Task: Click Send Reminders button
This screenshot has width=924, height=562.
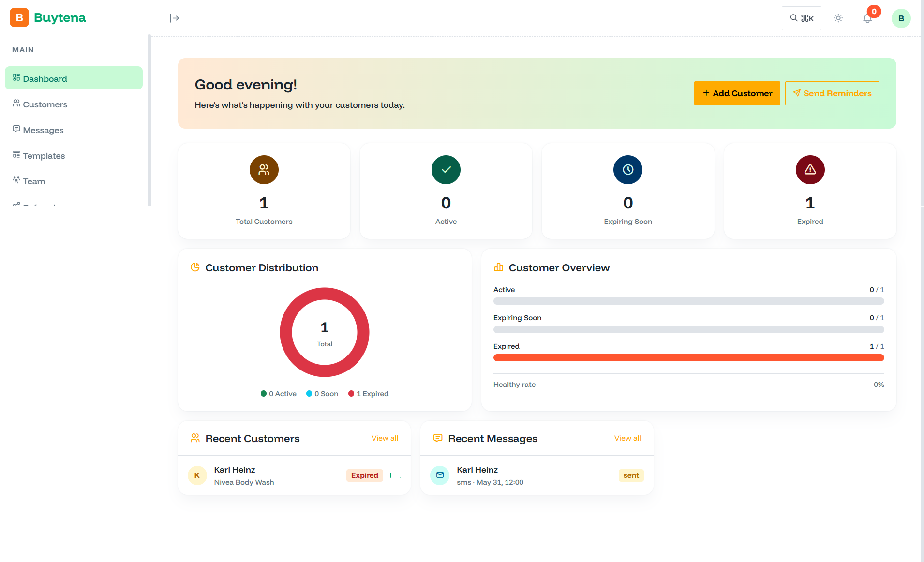Action: click(x=832, y=93)
